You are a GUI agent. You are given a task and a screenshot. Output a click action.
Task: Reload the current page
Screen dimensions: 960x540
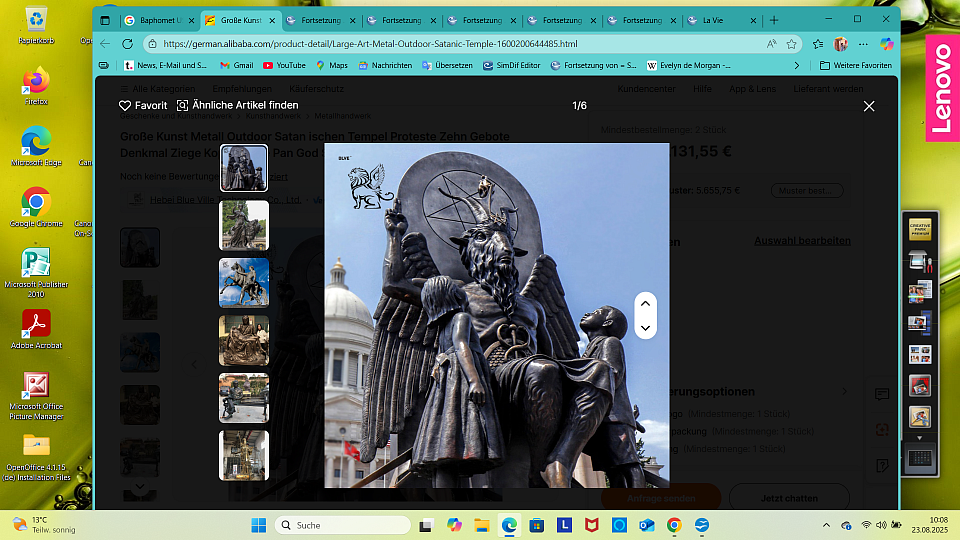[127, 44]
